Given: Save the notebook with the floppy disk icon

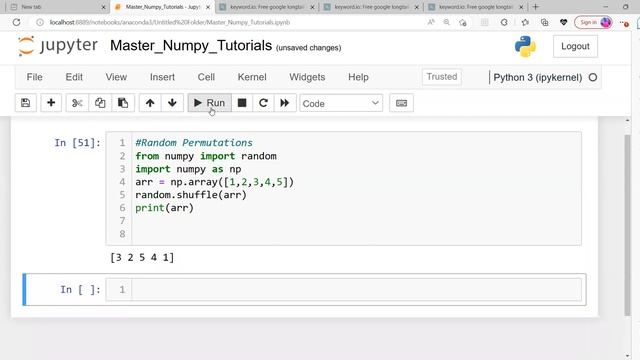Looking at the screenshot, I should coord(25,103).
